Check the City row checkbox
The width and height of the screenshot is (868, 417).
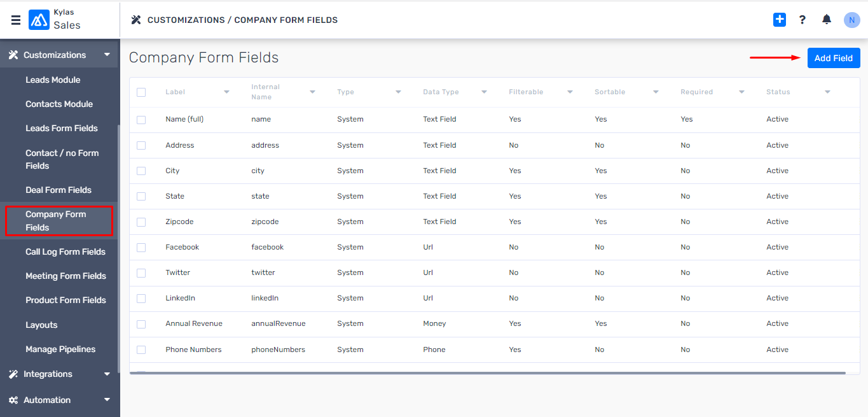click(141, 171)
